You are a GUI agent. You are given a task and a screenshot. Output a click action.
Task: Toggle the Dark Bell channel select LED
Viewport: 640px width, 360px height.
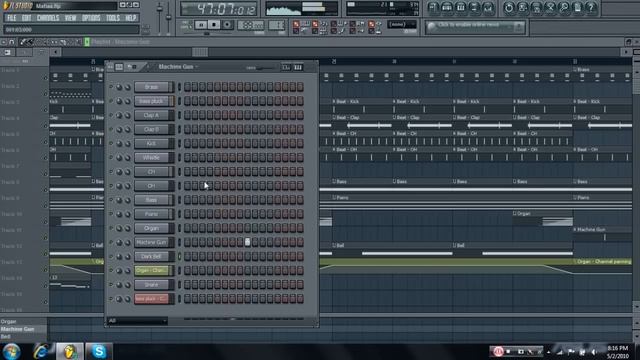179,257
